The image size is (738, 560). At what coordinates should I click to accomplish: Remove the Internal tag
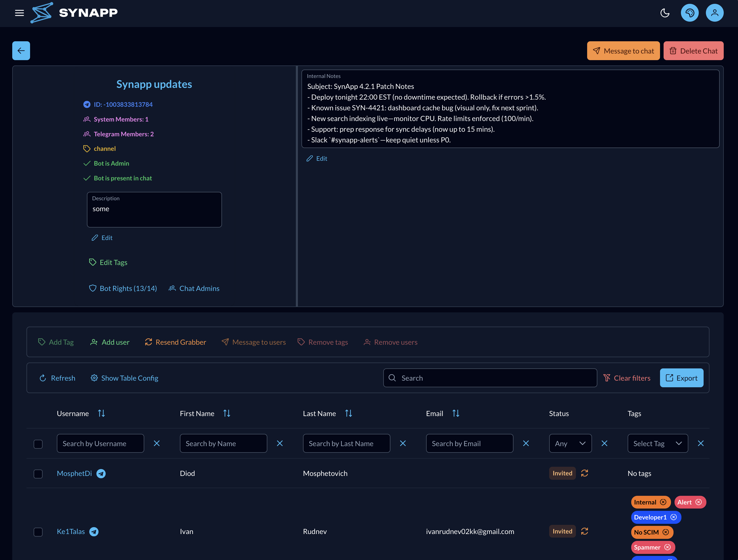click(663, 502)
